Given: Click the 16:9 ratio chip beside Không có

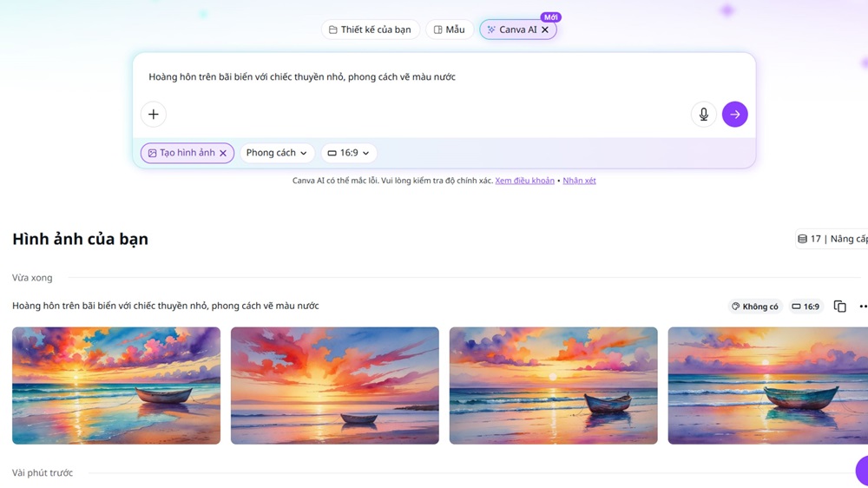Looking at the screenshot, I should tap(806, 307).
